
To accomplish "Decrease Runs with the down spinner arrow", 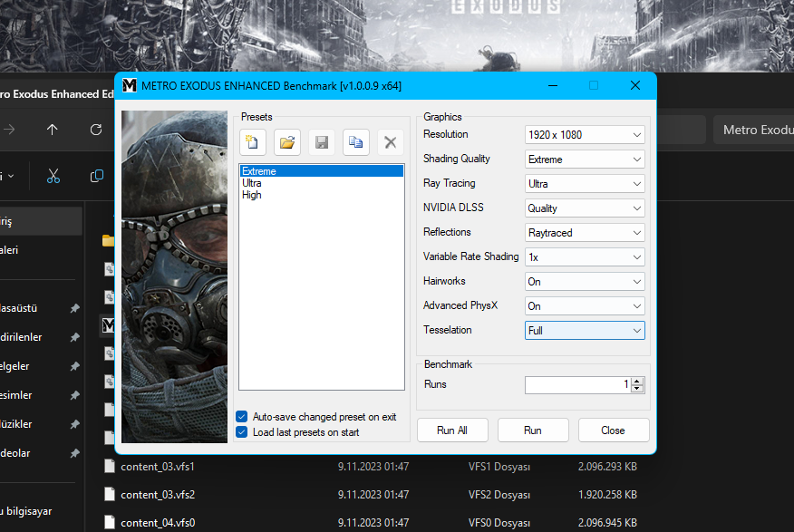I will click(637, 388).
